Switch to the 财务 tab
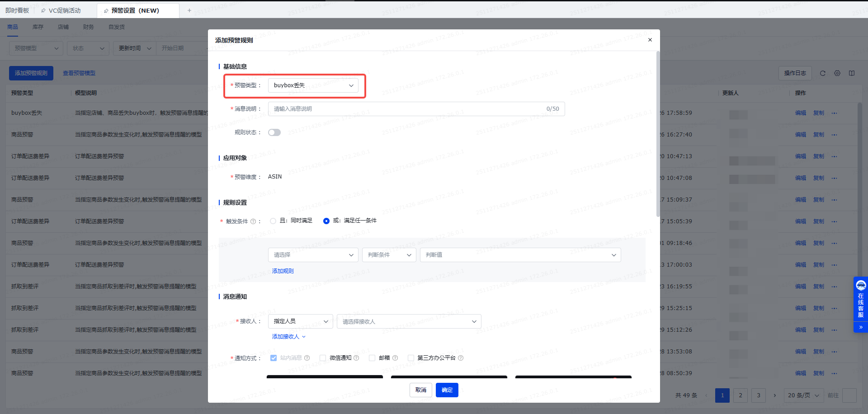The height and width of the screenshot is (414, 868). click(89, 27)
